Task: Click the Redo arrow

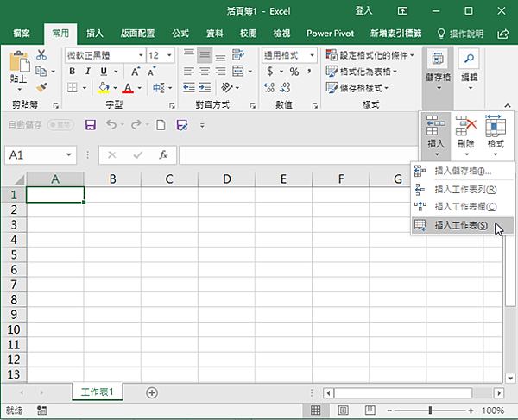Action: (136, 125)
